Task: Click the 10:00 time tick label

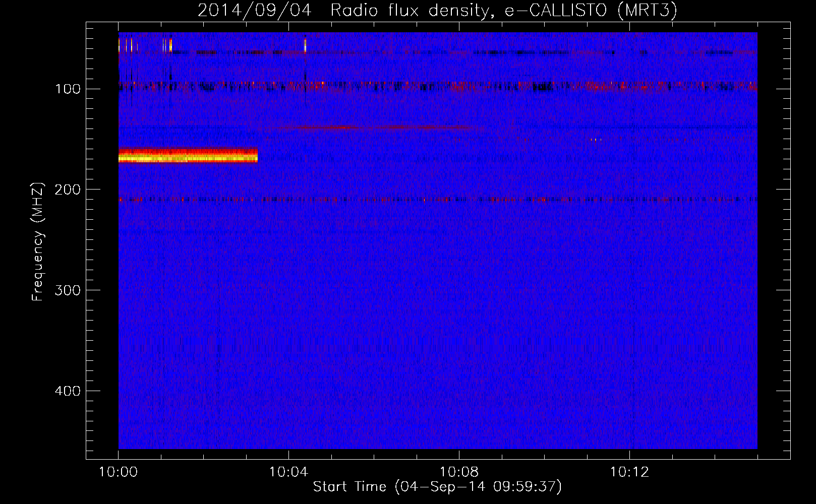Action: (119, 472)
